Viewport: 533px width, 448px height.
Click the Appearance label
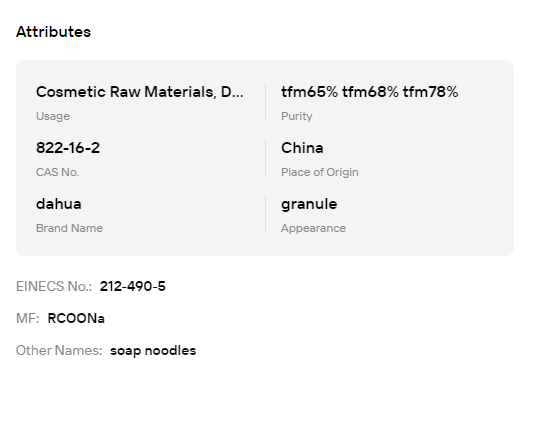313,228
